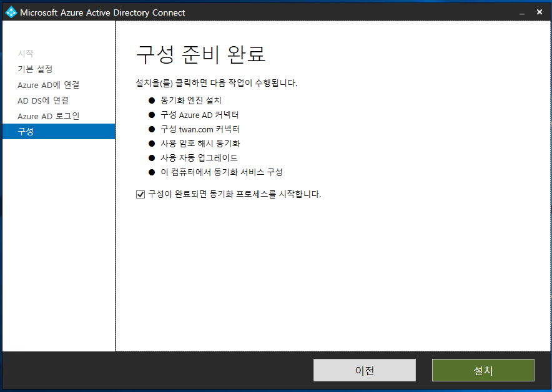
Task: Click the green '설치' button
Action: pyautogui.click(x=483, y=370)
